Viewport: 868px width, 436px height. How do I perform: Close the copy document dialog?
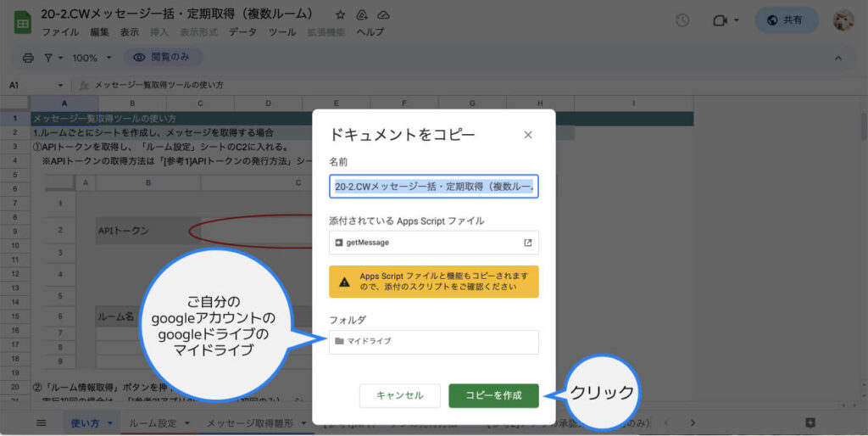coord(528,135)
